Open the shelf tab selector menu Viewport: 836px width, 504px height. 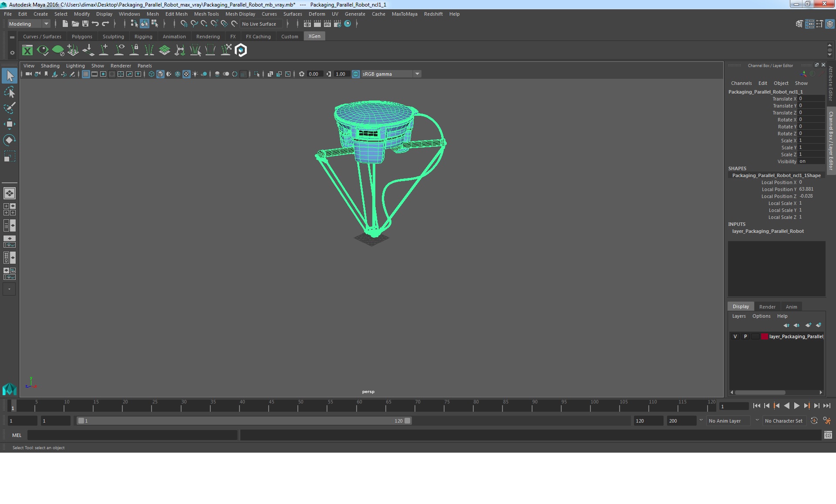pyautogui.click(x=12, y=37)
